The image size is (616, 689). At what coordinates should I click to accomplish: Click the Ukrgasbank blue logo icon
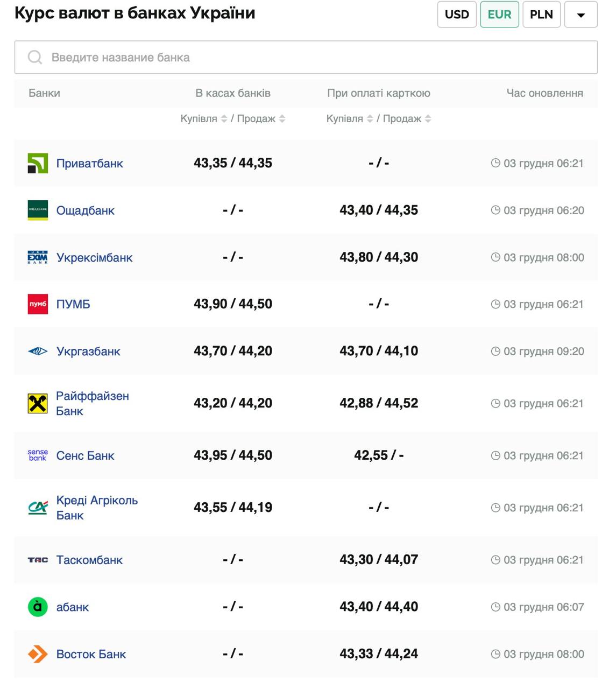pos(38,351)
